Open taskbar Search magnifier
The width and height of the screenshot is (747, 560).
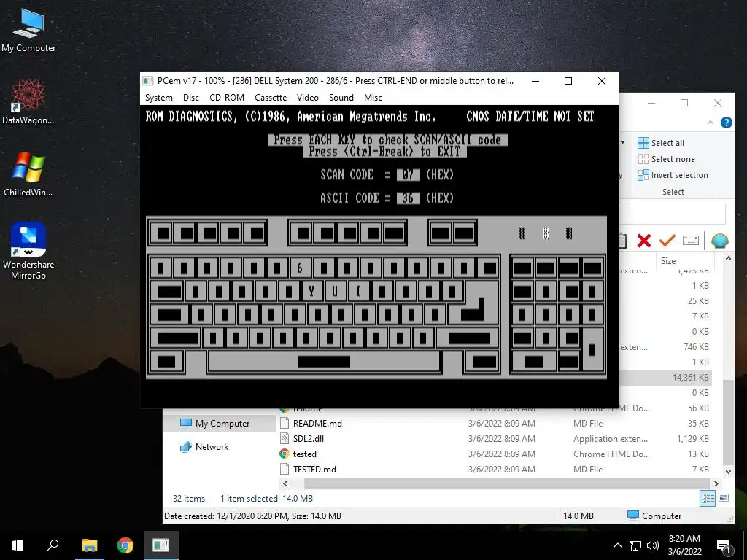[53, 545]
